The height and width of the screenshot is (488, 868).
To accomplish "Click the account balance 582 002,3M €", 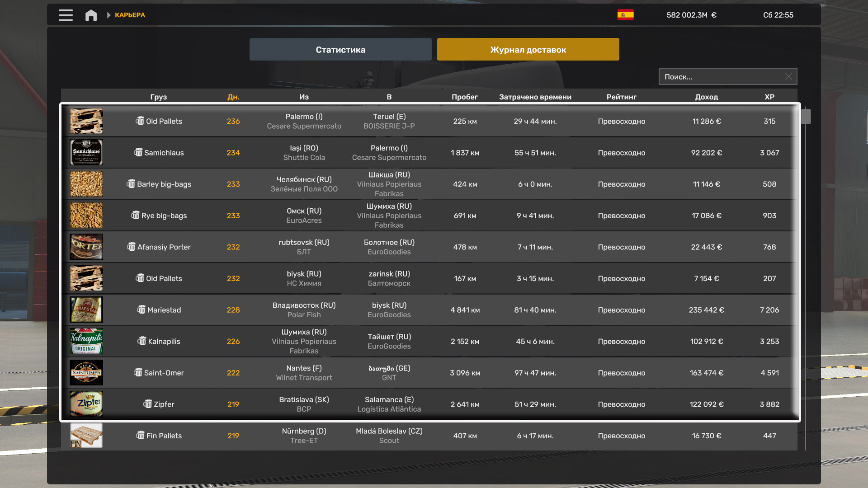I will coord(691,15).
